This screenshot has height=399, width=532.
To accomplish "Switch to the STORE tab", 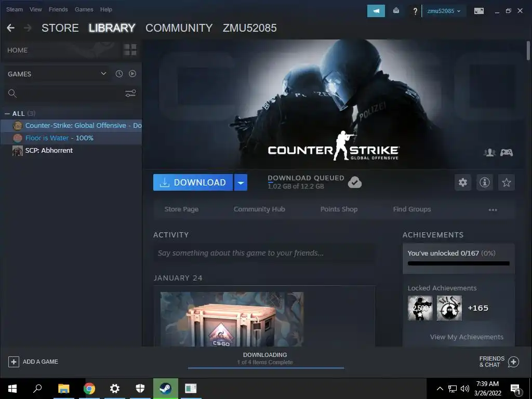I will pyautogui.click(x=60, y=28).
